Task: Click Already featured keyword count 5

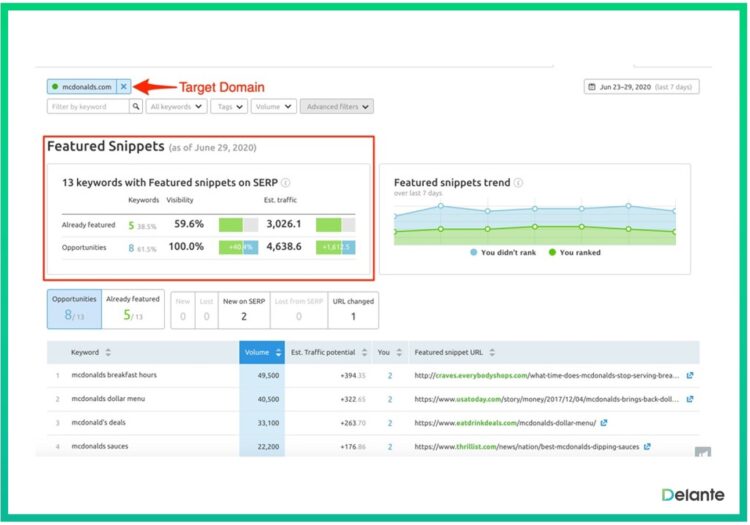Action: 131,225
